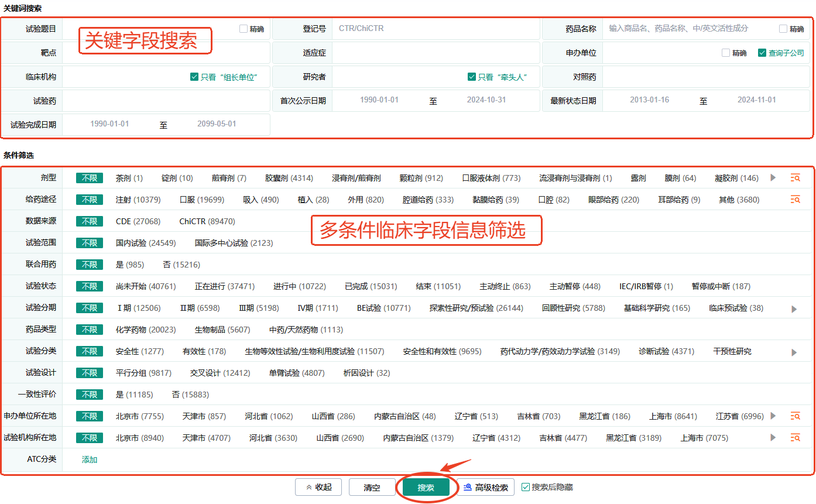This screenshot has width=816, height=504.
Task: Click the green 搜索 button
Action: [x=426, y=488]
